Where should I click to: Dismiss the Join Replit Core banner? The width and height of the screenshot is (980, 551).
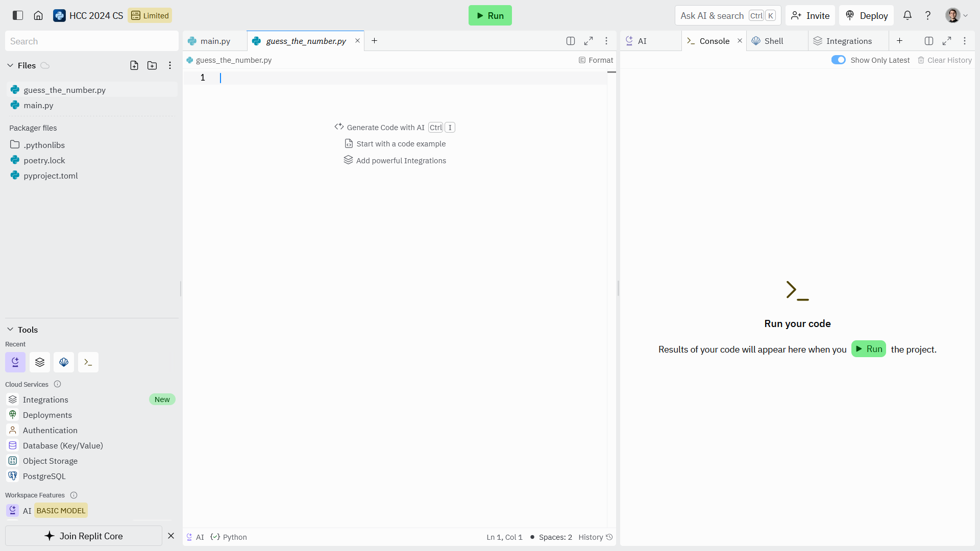click(x=171, y=536)
